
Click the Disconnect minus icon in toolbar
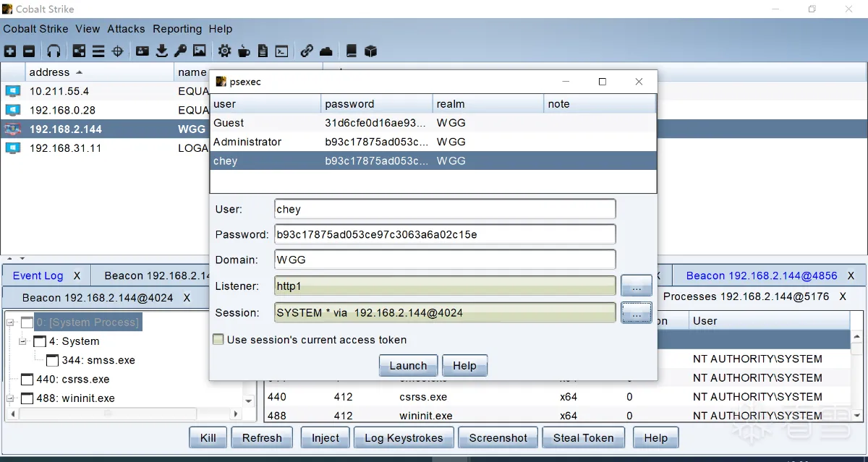point(29,51)
